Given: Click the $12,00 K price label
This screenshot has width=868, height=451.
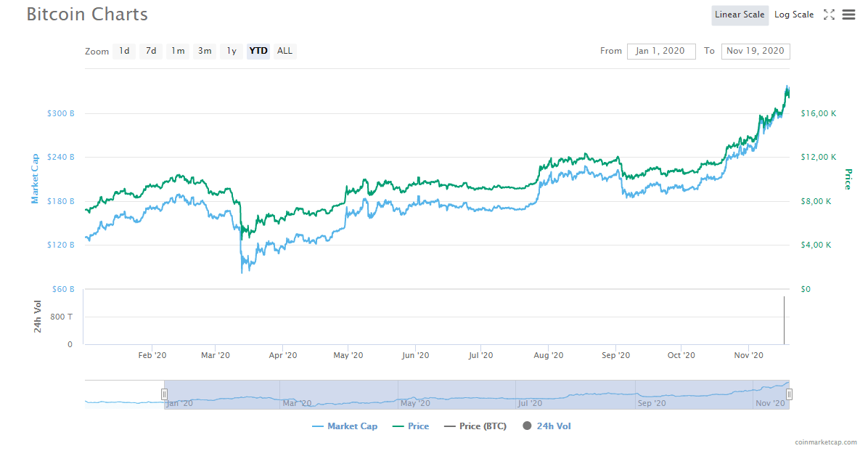Looking at the screenshot, I should (819, 158).
